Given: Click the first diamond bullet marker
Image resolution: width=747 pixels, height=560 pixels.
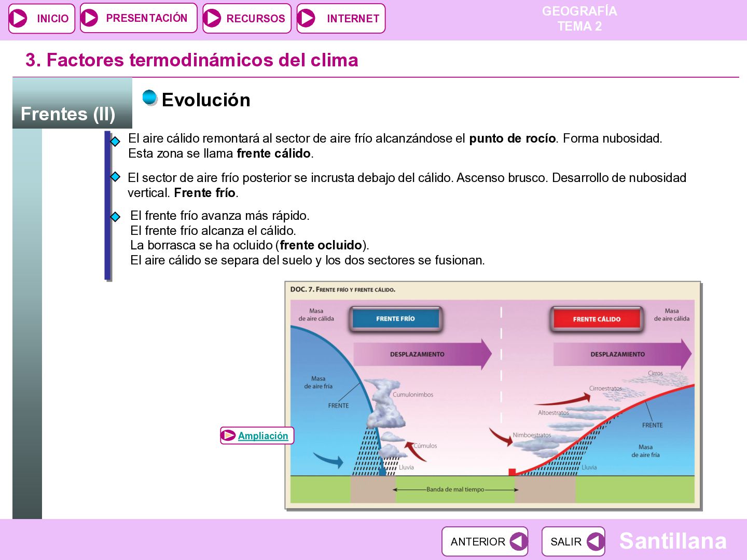Looking at the screenshot, I should pos(115,141).
